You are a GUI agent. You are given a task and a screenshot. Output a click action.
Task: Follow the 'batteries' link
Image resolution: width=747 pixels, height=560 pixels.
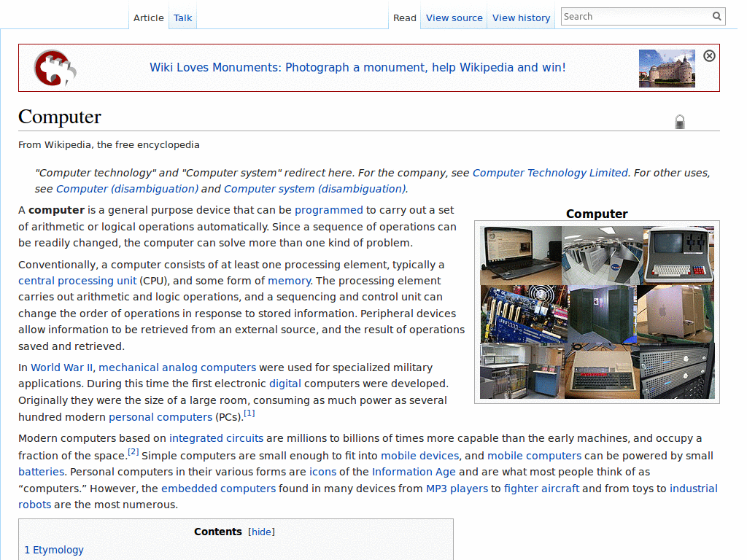point(41,472)
